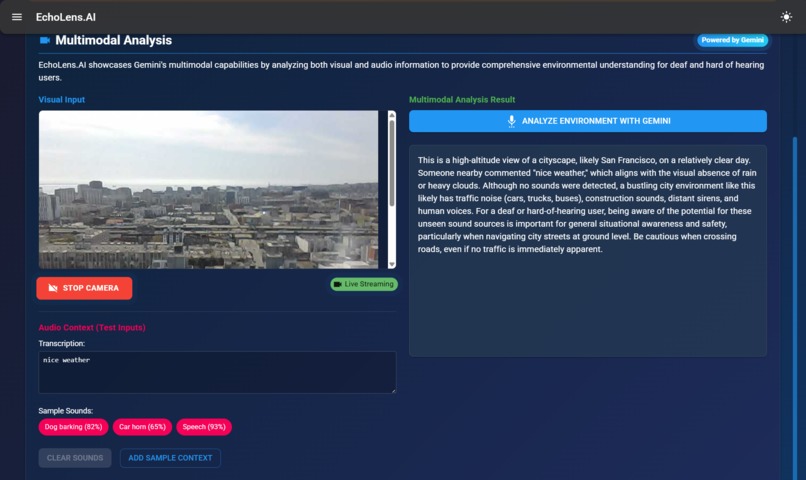Click the video preview scrollbar down arrow
This screenshot has height=480, width=806.
point(392,264)
